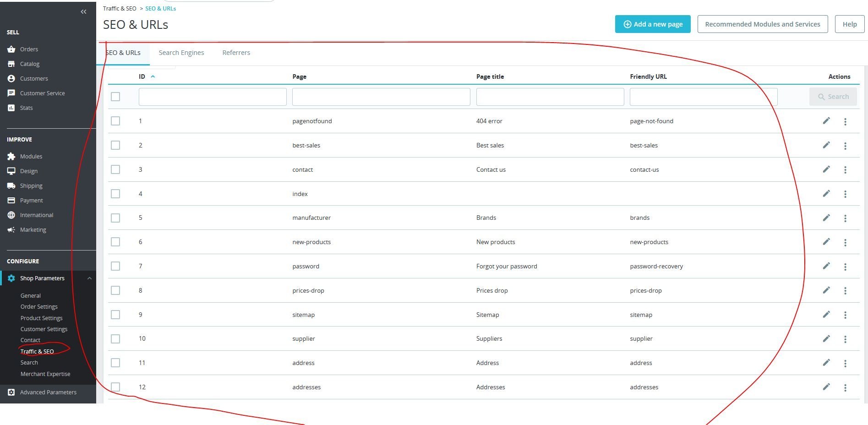Toggle ID column sort arrow

click(153, 76)
